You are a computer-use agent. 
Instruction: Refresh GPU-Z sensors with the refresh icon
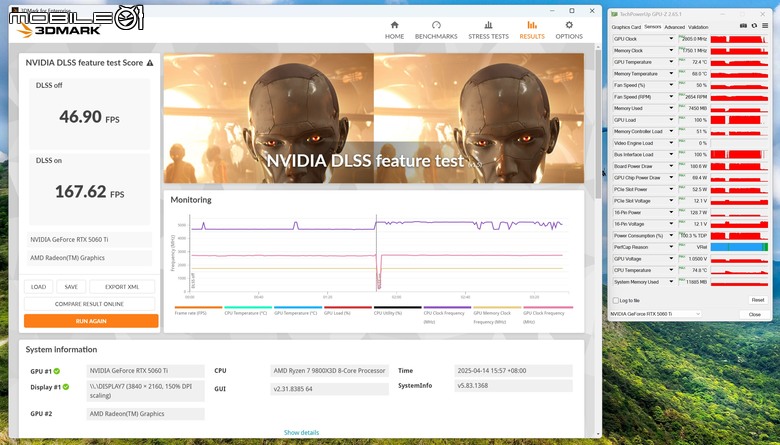(x=754, y=26)
